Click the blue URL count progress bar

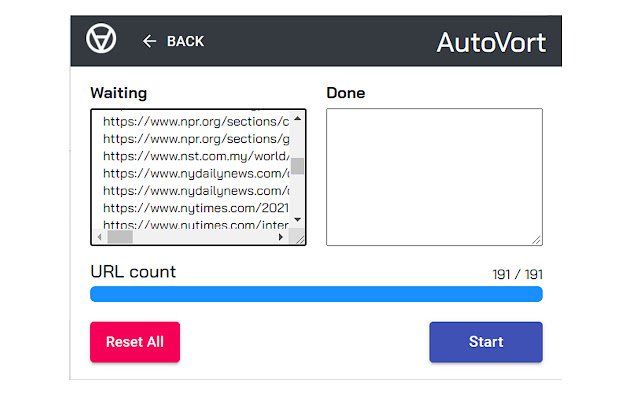pos(316,294)
